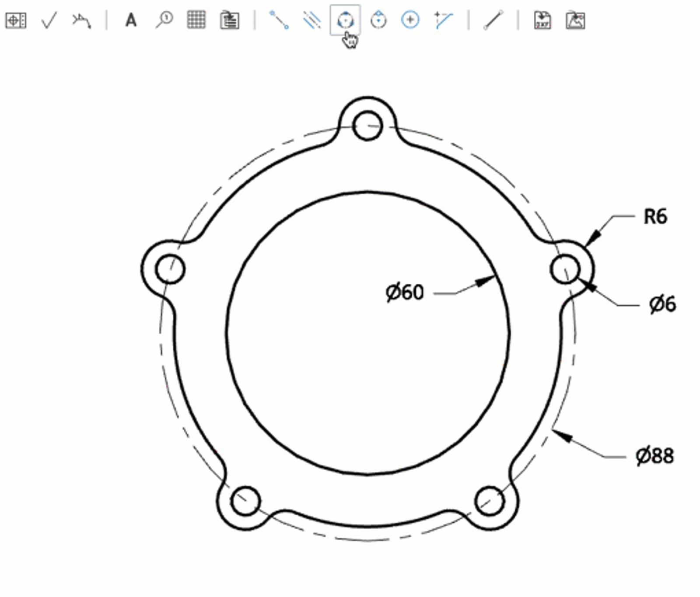Select the weld symbol tool
This screenshot has width=700, height=597.
point(81,20)
